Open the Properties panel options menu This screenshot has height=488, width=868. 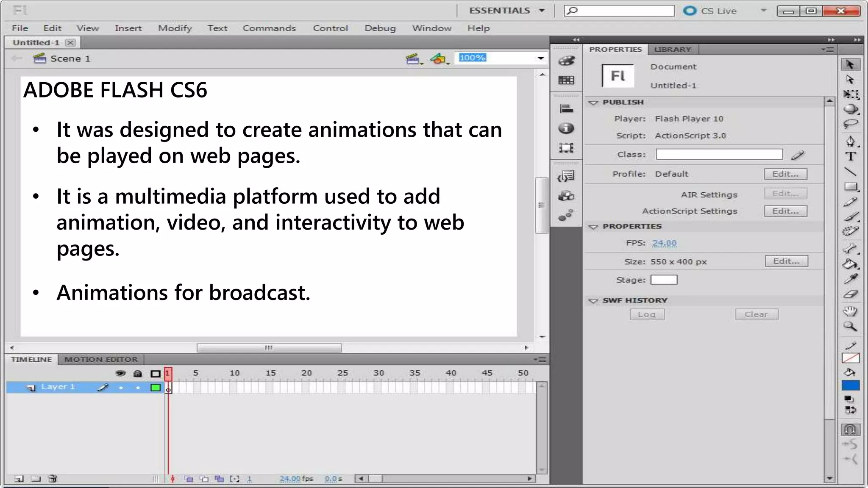tap(828, 49)
